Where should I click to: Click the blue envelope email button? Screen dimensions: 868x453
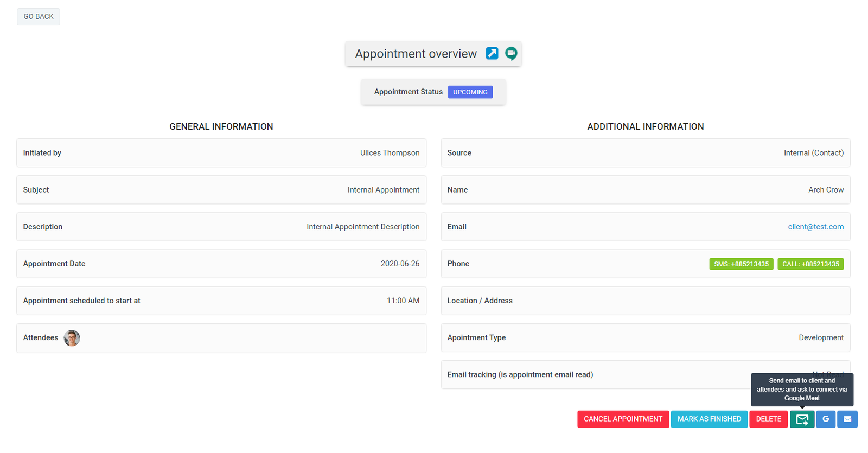(847, 419)
